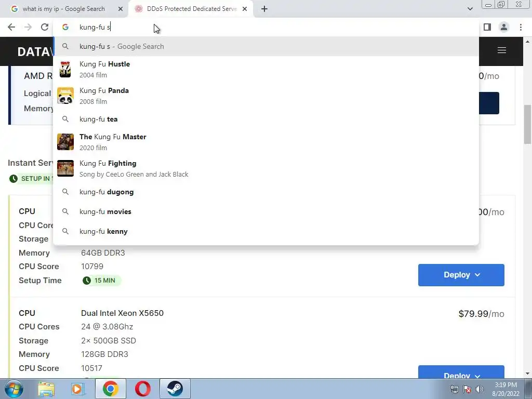Click the '10517' CPU Score value
Screen dimensions: 532x399
91,368
